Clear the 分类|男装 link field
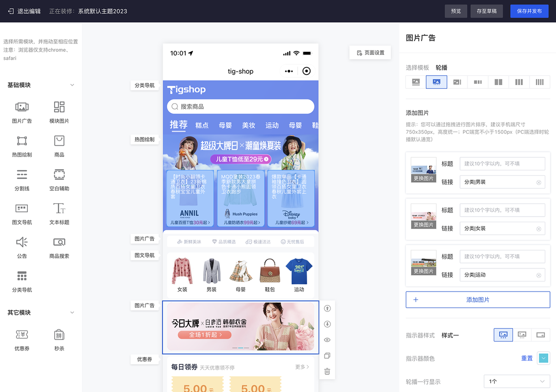Screen dimensions: 556x392 coord(539,182)
